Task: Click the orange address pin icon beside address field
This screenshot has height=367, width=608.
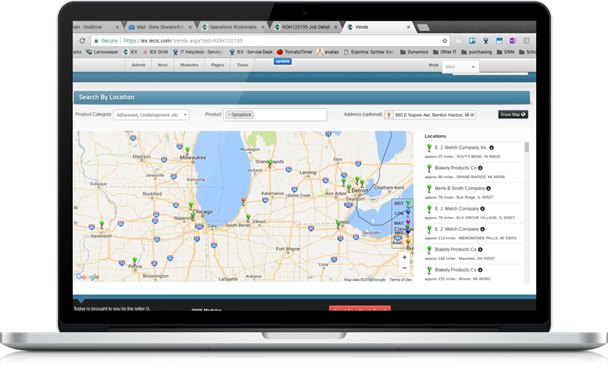Action: (389, 115)
